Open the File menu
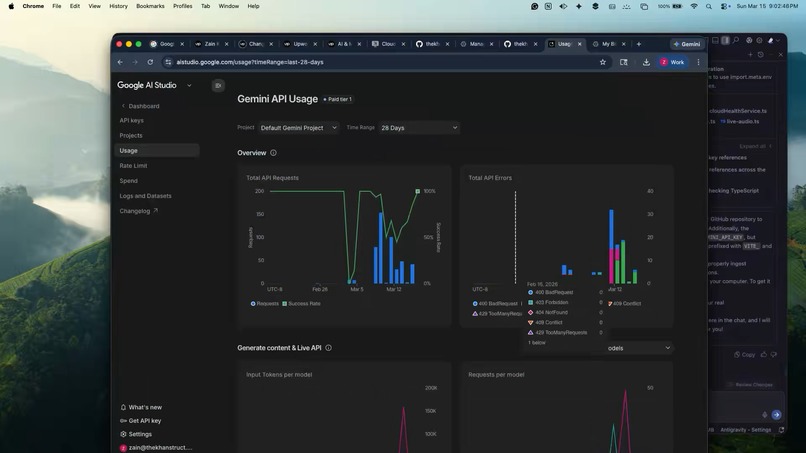806x453 pixels. [x=57, y=6]
